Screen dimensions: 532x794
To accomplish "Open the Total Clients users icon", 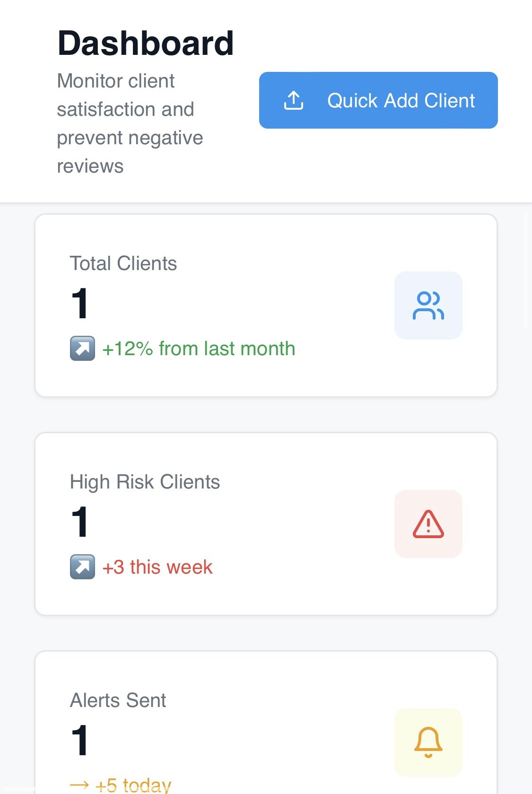I will 428,305.
